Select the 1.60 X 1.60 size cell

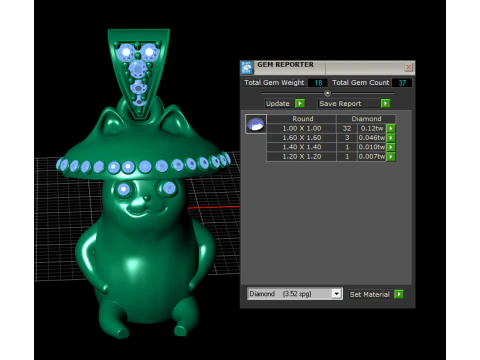click(302, 138)
